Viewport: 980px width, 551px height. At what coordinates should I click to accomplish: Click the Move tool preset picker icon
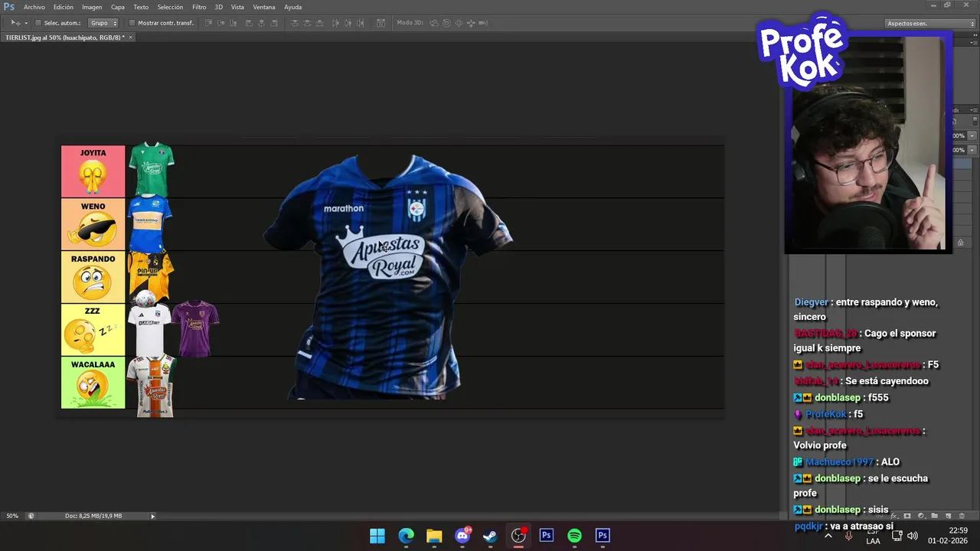pyautogui.click(x=15, y=23)
